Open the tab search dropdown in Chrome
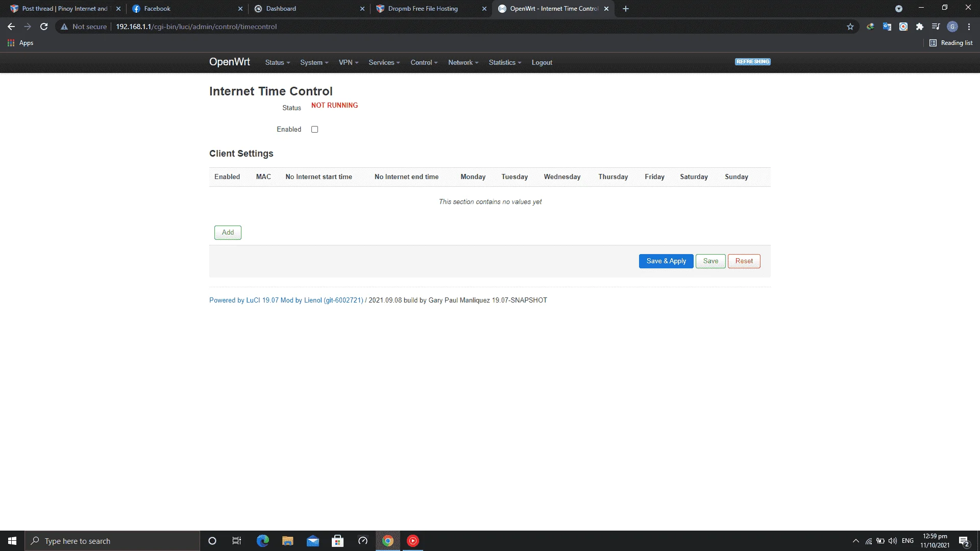 tap(899, 9)
